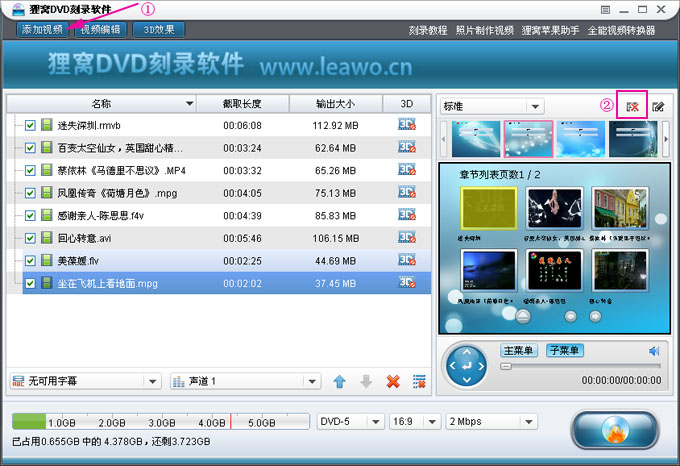This screenshot has height=466, width=680.
Task: Toggle 3D icon for 回心转意.avi
Action: [407, 238]
